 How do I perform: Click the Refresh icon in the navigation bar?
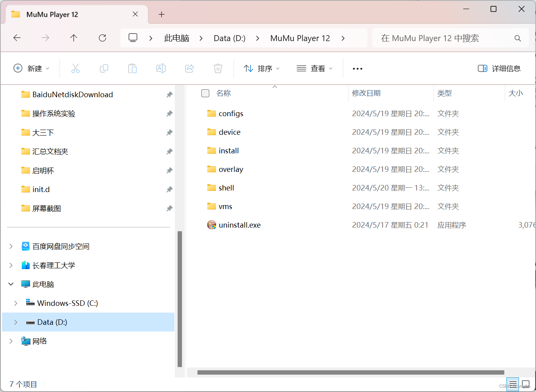(102, 38)
